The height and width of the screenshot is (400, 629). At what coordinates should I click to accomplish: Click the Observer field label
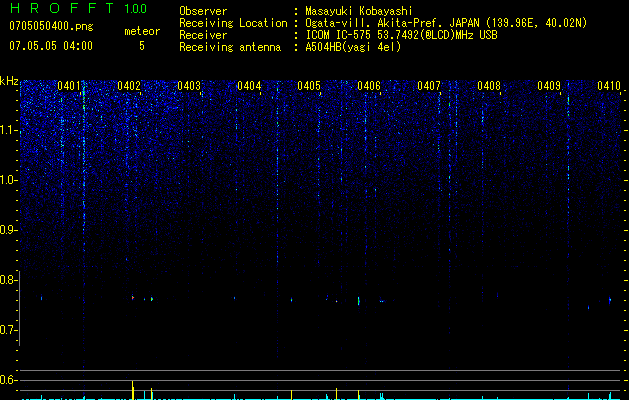point(203,11)
